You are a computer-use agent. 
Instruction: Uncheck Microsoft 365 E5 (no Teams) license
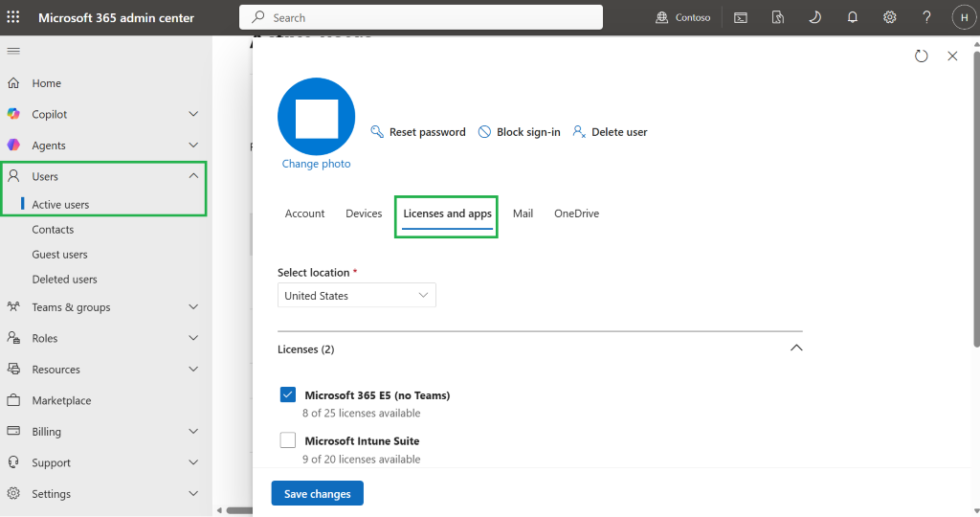[x=287, y=394]
